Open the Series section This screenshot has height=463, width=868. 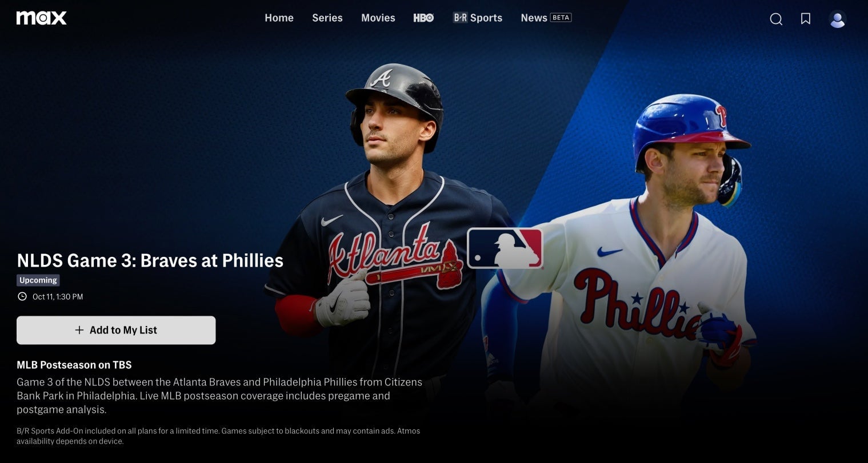327,18
